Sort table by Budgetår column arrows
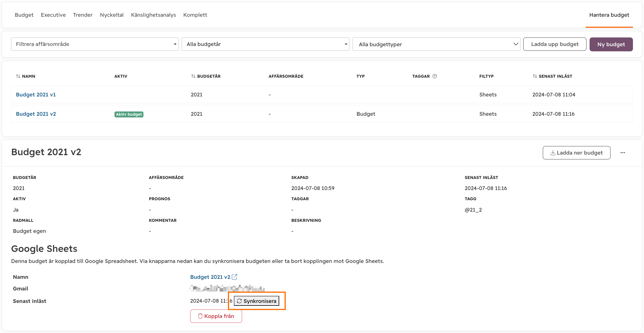 pyautogui.click(x=193, y=76)
